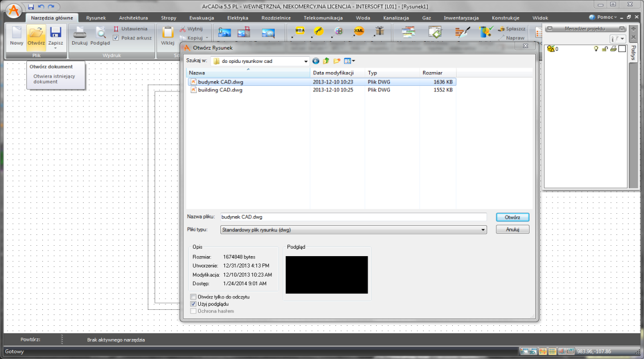644x359 pixels.
Task: Click the orange XML export icon
Action: click(x=358, y=31)
